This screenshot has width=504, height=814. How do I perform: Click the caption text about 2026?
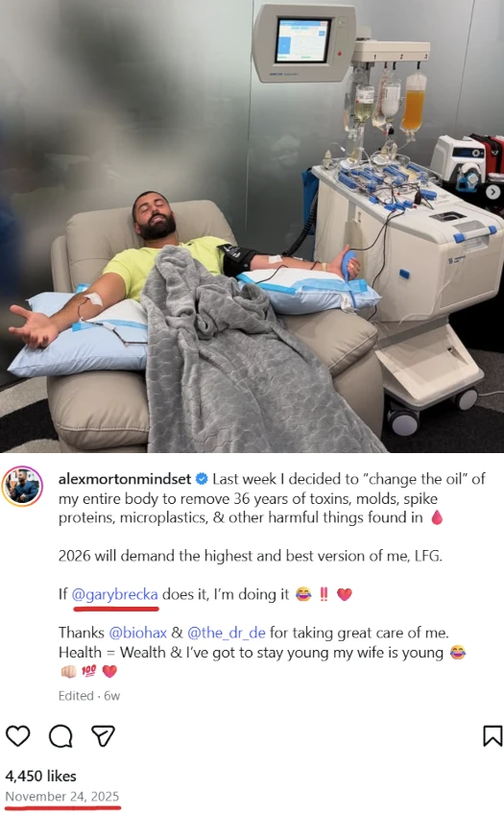coord(251,556)
